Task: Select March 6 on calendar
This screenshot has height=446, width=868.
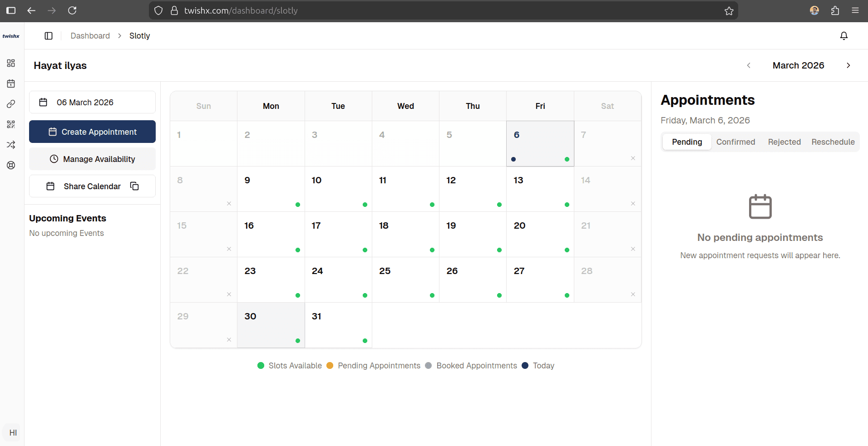Action: pos(540,144)
